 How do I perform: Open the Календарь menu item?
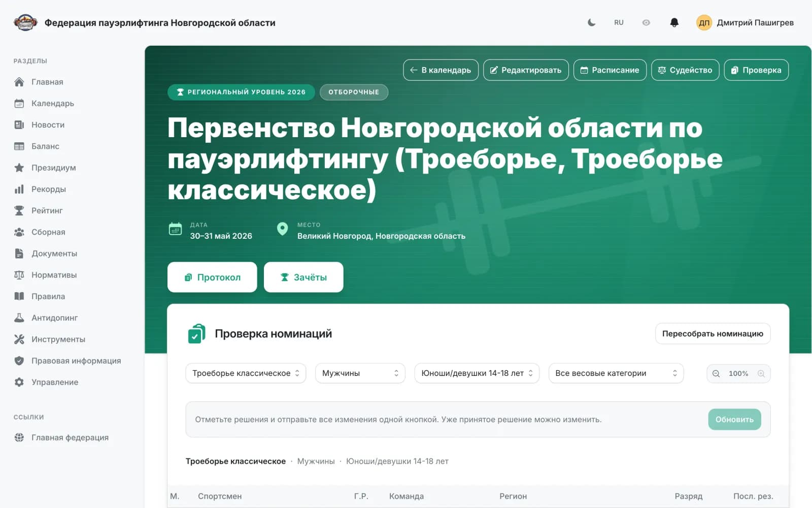[x=53, y=103]
